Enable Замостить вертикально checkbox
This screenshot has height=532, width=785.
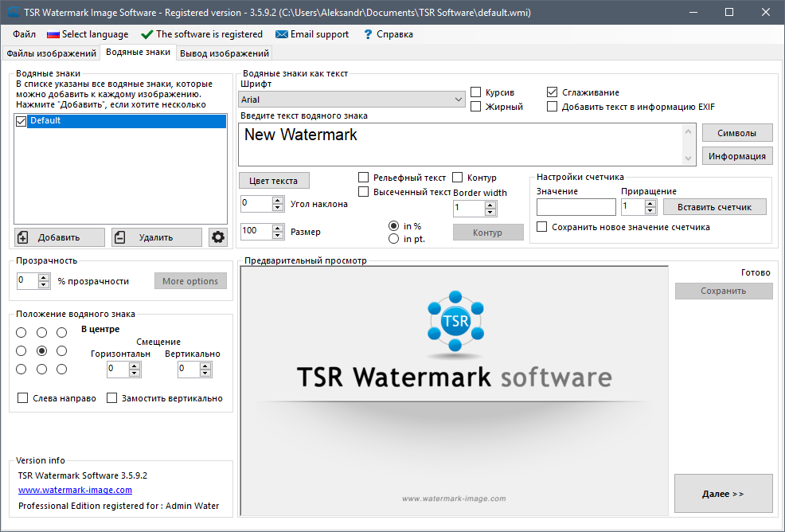(111, 398)
